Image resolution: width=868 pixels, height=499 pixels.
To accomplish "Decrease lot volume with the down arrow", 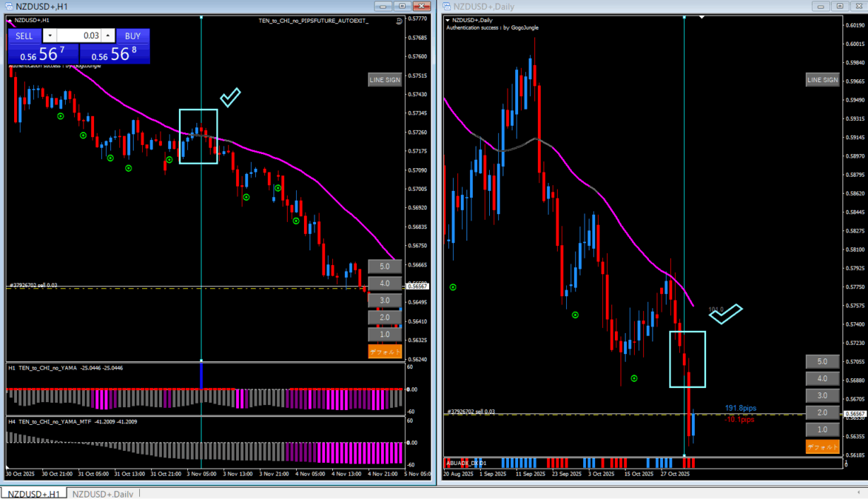I will pyautogui.click(x=50, y=36).
